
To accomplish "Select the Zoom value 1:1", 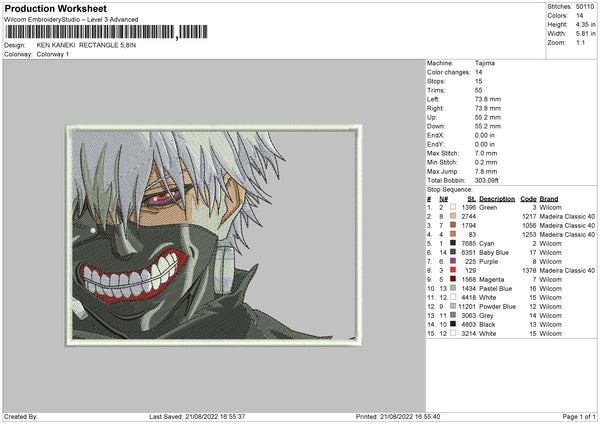I will coord(580,42).
